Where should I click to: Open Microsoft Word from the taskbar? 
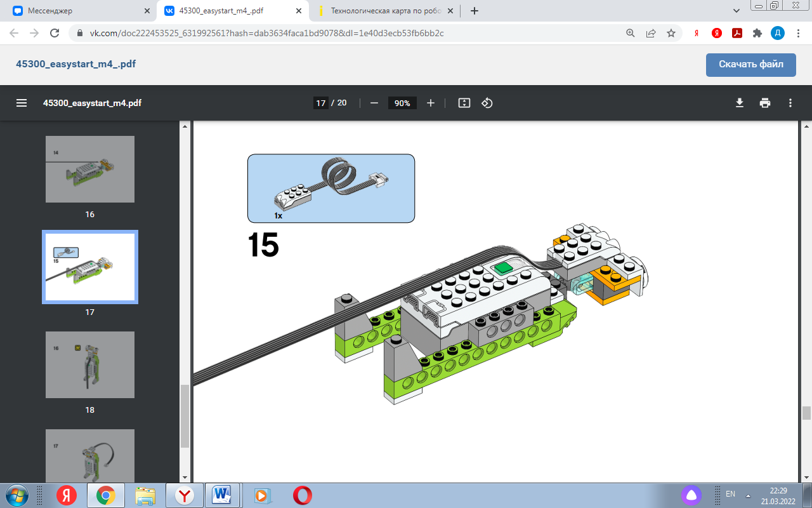(x=223, y=495)
